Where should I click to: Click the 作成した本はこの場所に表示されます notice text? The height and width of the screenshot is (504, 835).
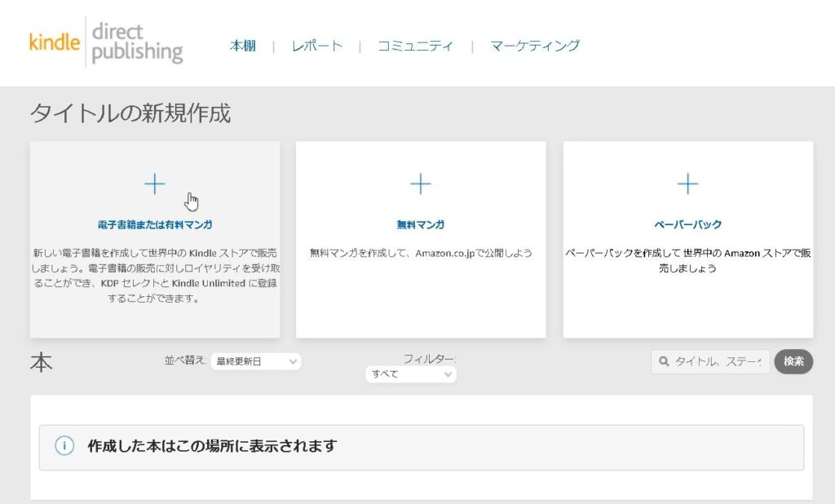click(x=212, y=446)
